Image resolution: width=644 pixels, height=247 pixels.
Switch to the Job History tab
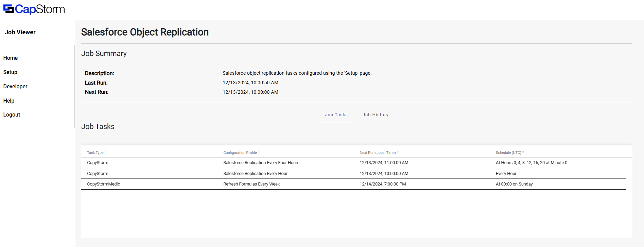pos(375,115)
